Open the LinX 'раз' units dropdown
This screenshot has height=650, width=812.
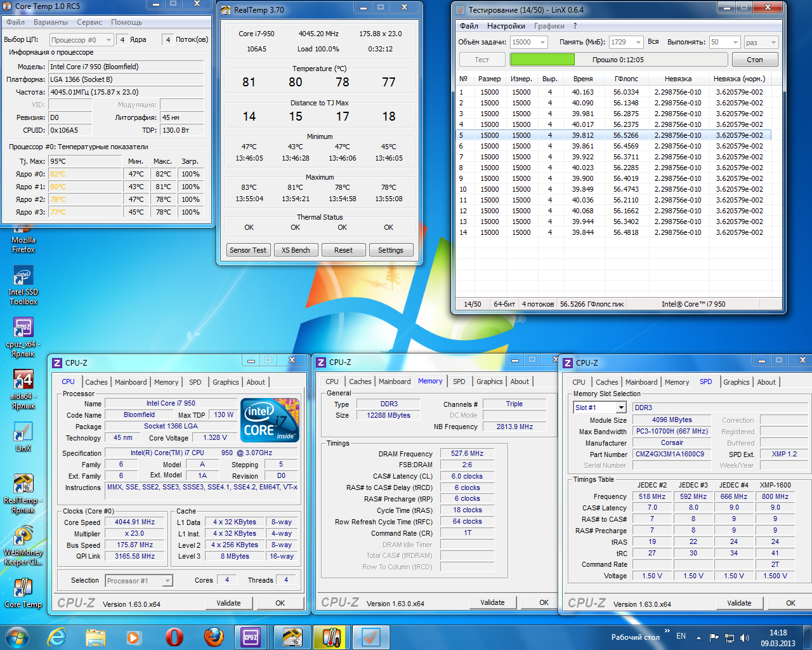click(761, 42)
